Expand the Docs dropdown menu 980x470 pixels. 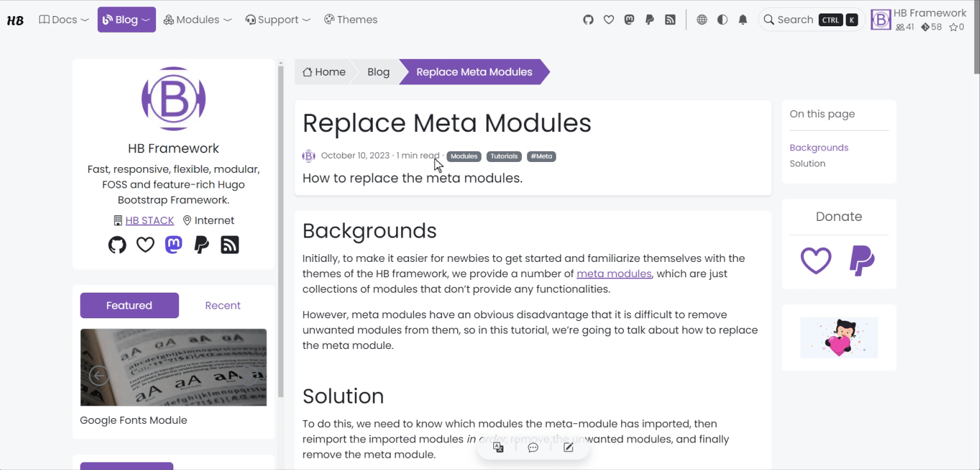coord(64,20)
